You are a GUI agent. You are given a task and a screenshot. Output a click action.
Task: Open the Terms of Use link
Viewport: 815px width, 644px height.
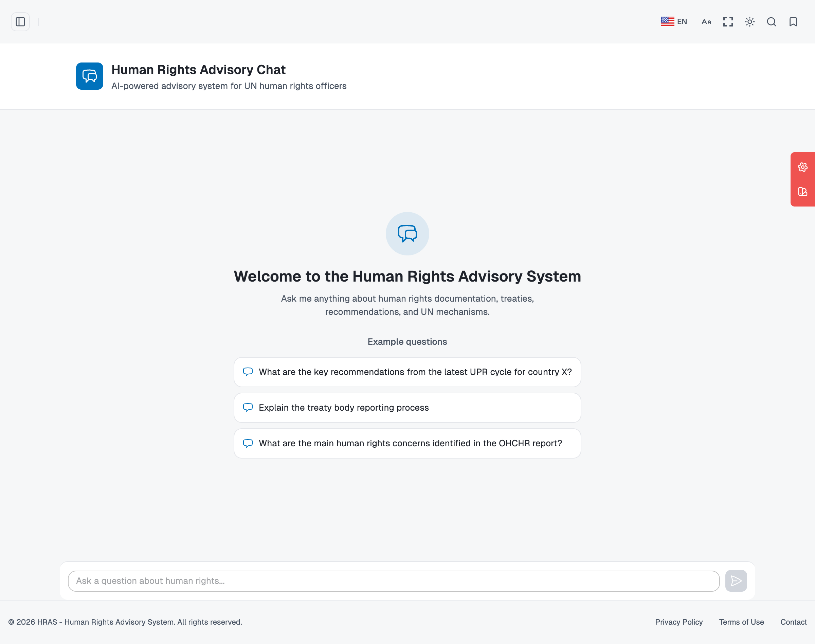click(741, 622)
